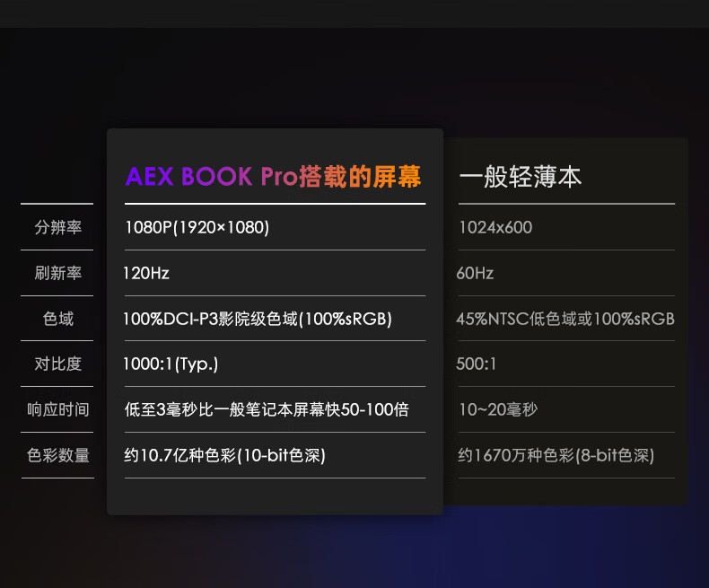The width and height of the screenshot is (709, 588).
Task: Select the 一般轻薄本 column title
Action: [521, 176]
